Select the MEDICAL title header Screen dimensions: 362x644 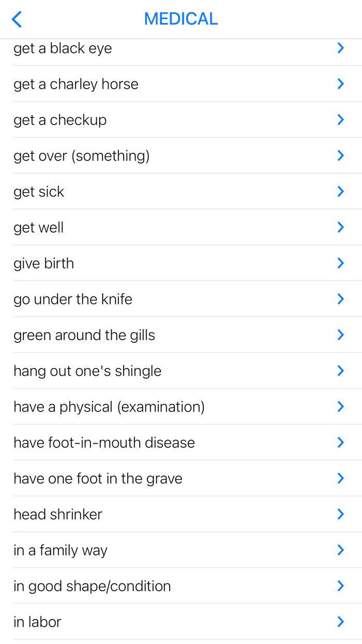tap(180, 19)
